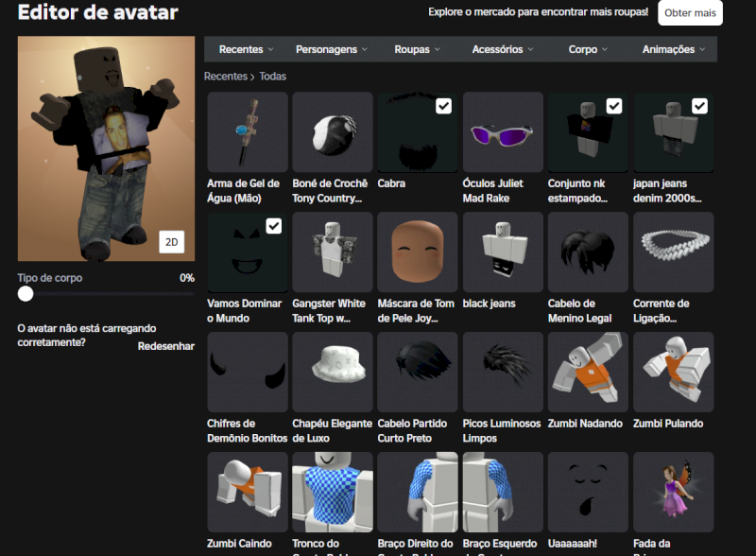Click the Vamos Dominar o Mundo name label
This screenshot has width=756, height=556.
coord(245,311)
